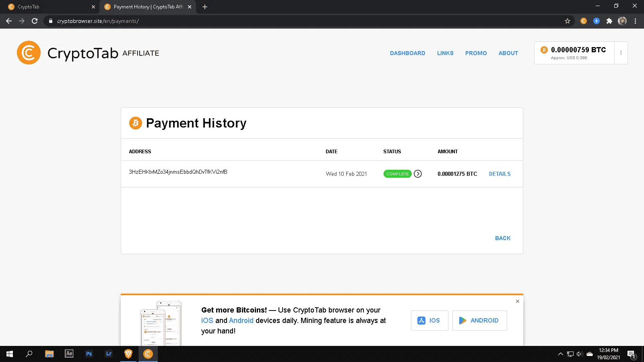
Task: Click the Wed 10 Feb 2021 date
Action: [x=347, y=174]
